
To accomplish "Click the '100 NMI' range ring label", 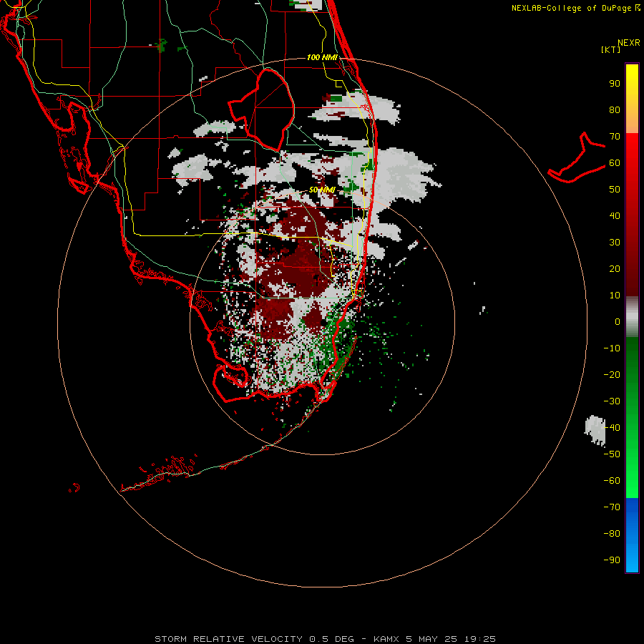I will [x=322, y=57].
